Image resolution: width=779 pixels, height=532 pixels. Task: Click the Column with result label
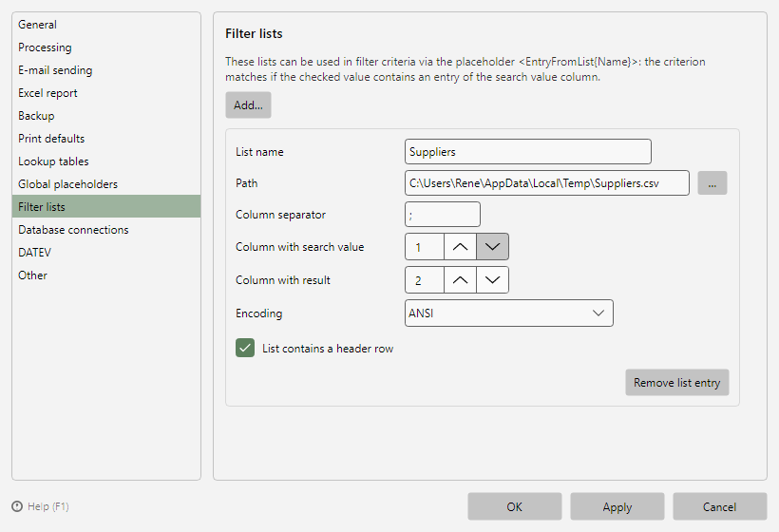283,279
